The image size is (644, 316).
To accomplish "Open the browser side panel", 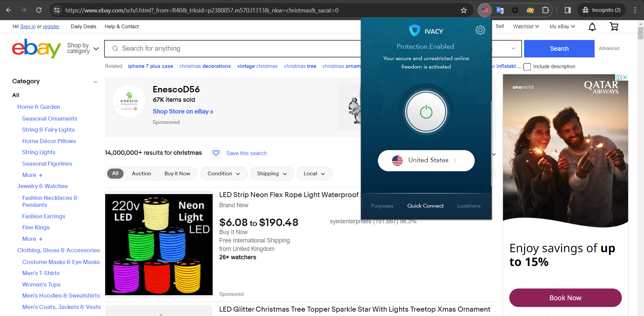I will pos(568,10).
